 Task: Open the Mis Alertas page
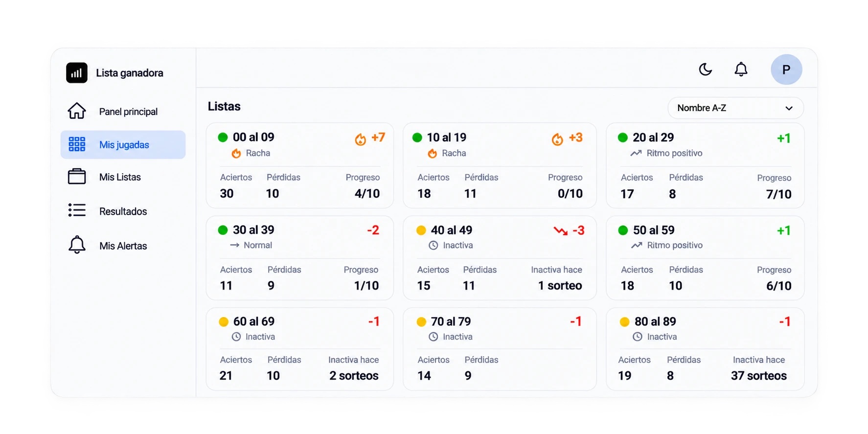(123, 246)
